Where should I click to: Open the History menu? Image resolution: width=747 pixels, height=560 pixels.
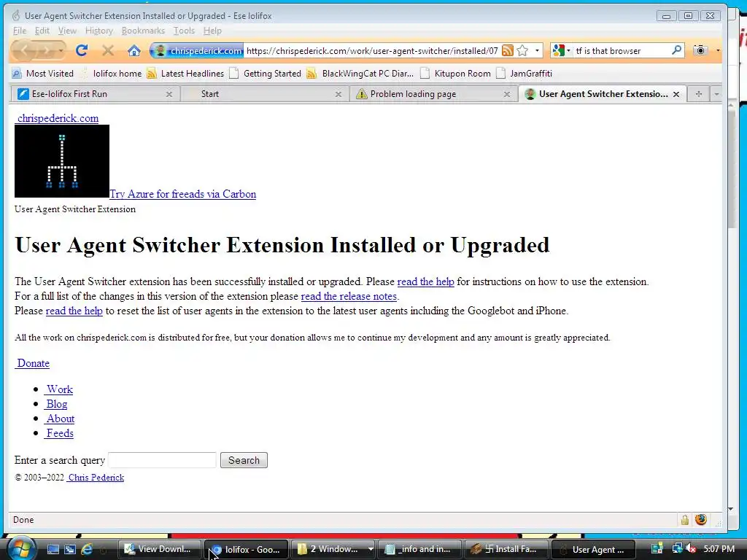pos(99,31)
